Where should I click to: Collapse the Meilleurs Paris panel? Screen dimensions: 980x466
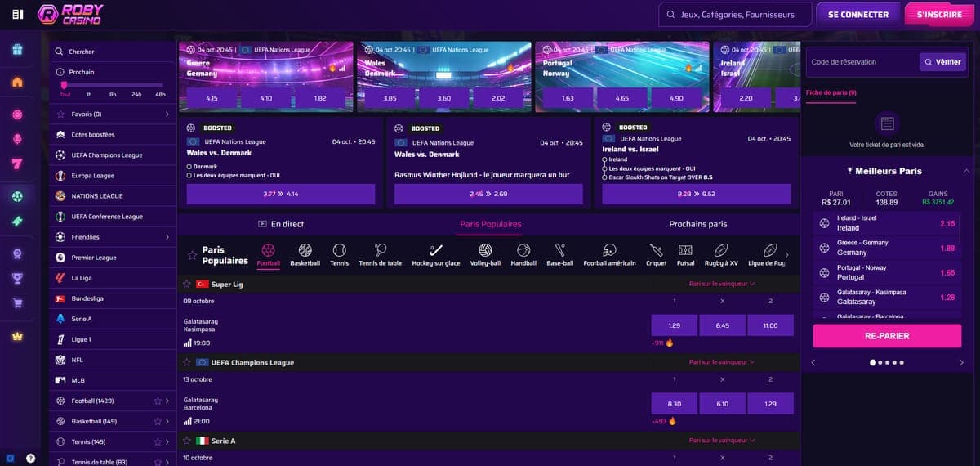(967, 171)
